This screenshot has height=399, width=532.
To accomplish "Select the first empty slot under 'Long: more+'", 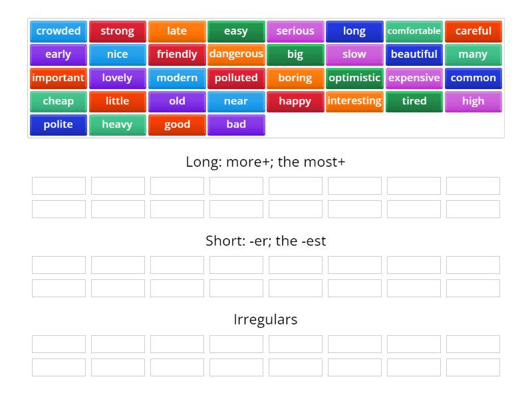I will point(58,186).
